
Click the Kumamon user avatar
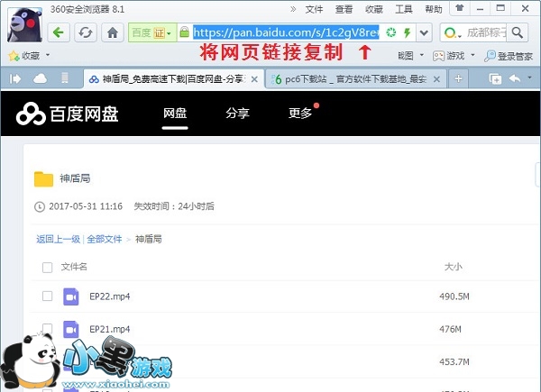click(x=25, y=25)
